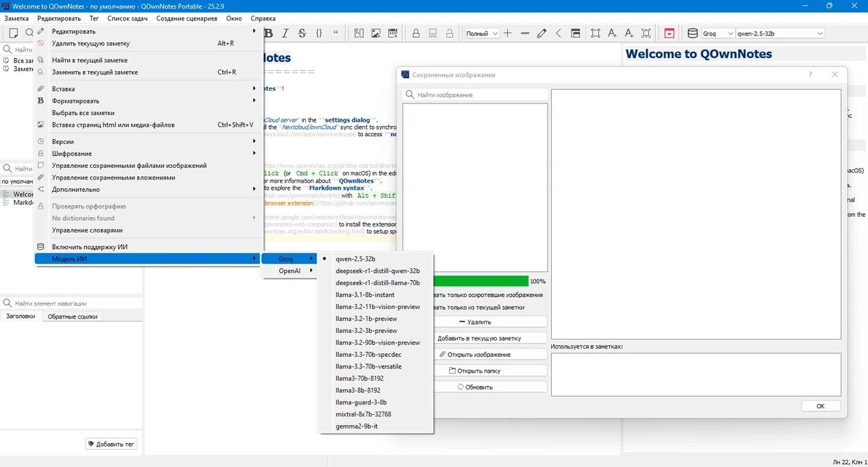Select deepseek-r1-distill-llama-70b model
868x467 pixels.
pyautogui.click(x=376, y=282)
